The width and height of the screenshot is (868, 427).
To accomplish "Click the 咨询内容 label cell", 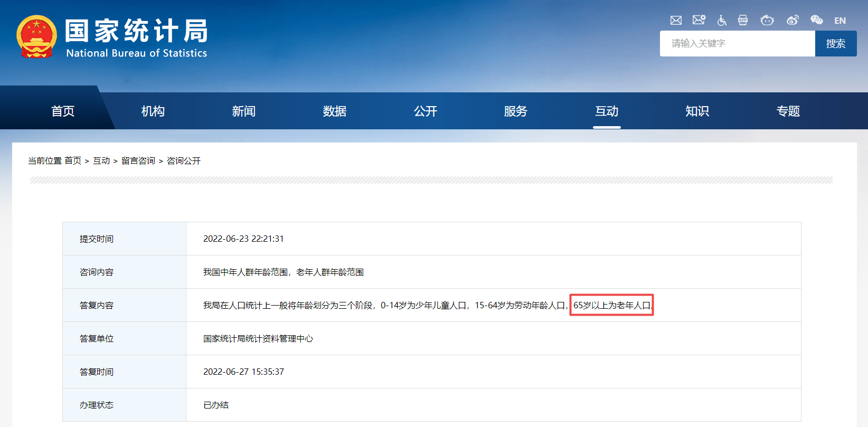I will (125, 272).
